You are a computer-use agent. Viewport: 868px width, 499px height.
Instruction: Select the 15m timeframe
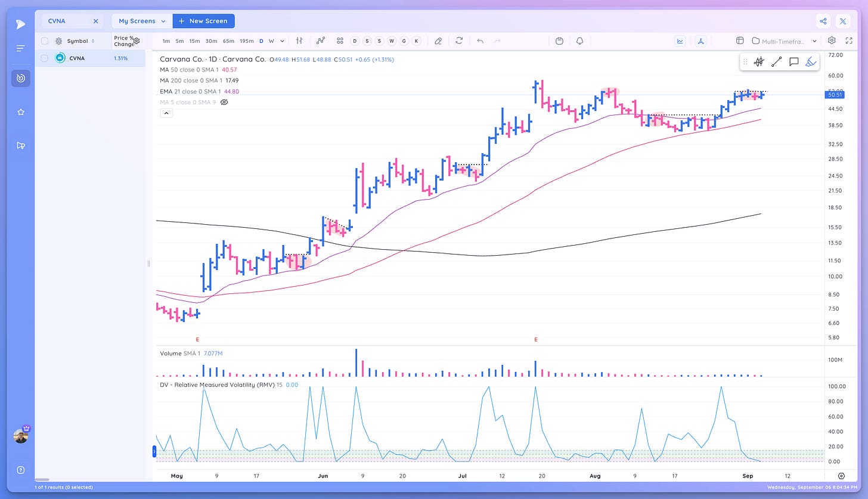[194, 41]
